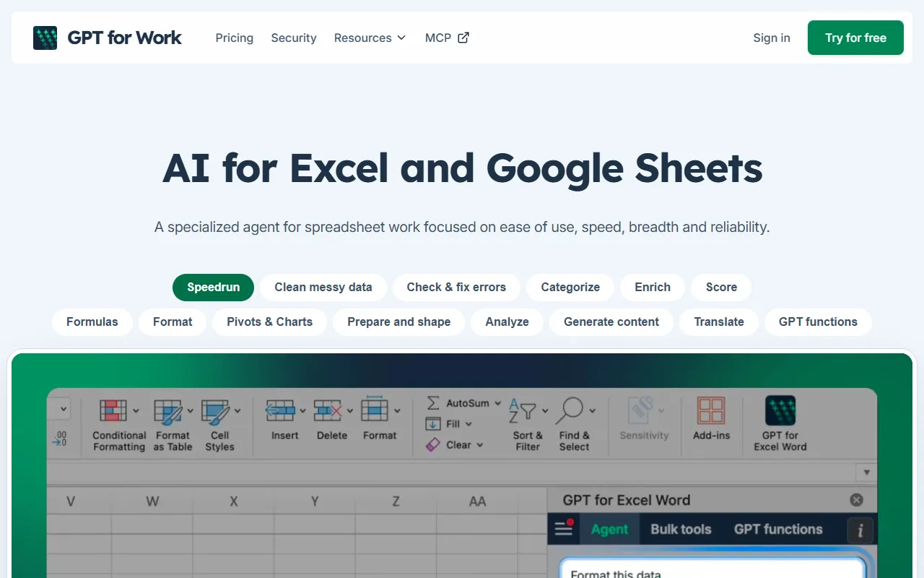Expand the Format as Table dropdown arrow
Screen dimensions: 924x578
click(x=191, y=411)
